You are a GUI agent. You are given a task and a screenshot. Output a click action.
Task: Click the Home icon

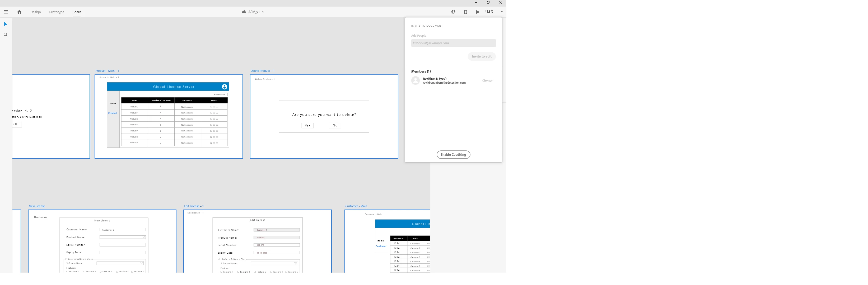pyautogui.click(x=19, y=12)
